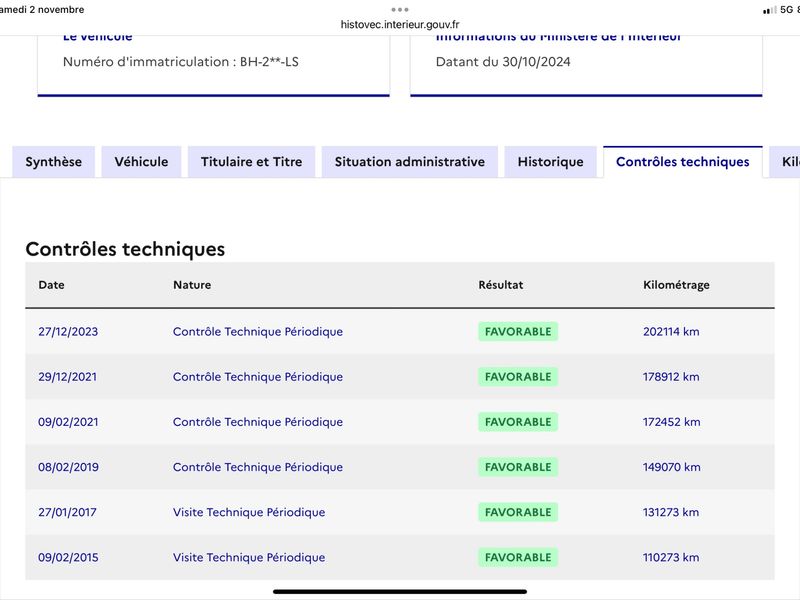Select the 149070 km mileage value
Viewport: 800px width, 600px height.
pos(671,467)
